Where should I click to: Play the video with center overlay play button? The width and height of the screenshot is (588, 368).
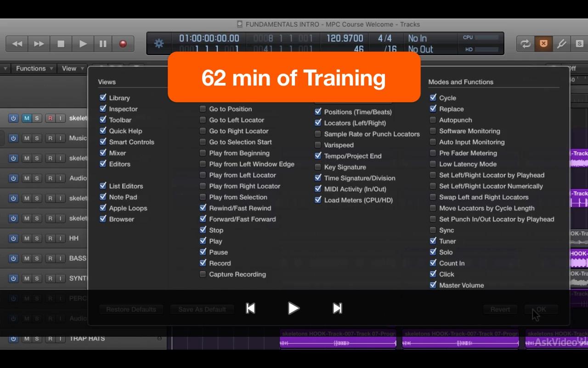pos(294,308)
